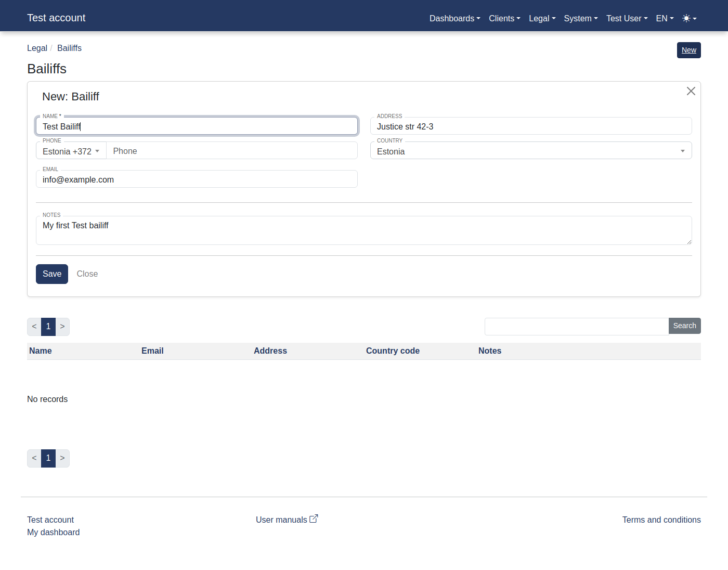Toggle the light/dark theme sun icon
Image resolution: width=728 pixels, height=570 pixels.
[685, 18]
